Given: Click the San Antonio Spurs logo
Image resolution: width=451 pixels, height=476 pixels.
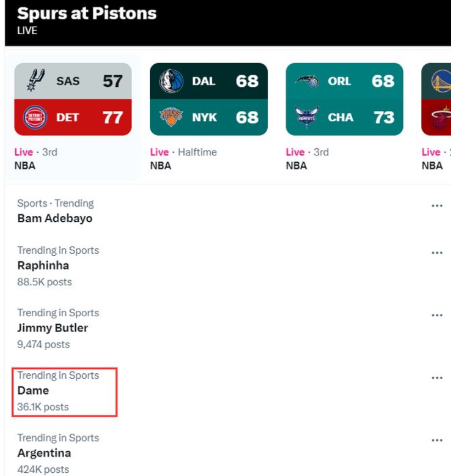Looking at the screenshot, I should (x=36, y=81).
